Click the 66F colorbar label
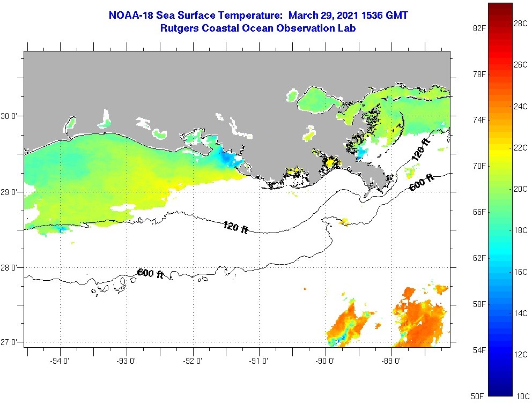Screen dimensions: 532x404 479,212
